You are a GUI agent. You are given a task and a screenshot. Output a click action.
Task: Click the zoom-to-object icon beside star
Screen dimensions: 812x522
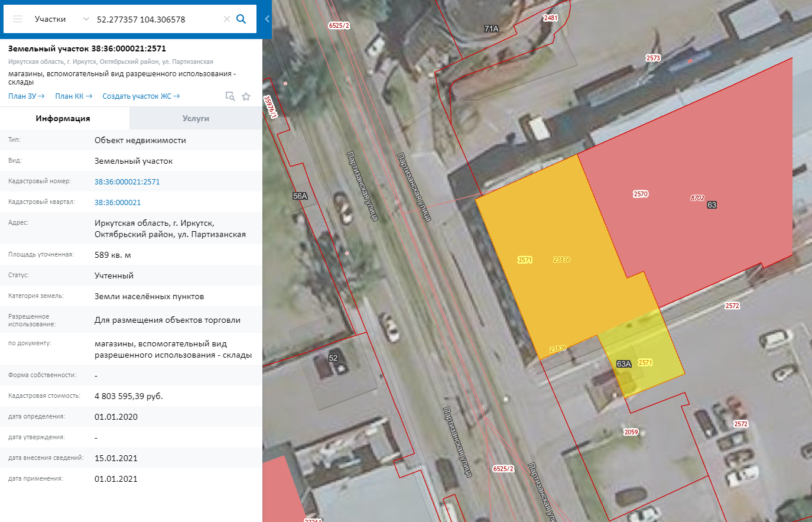pyautogui.click(x=230, y=96)
